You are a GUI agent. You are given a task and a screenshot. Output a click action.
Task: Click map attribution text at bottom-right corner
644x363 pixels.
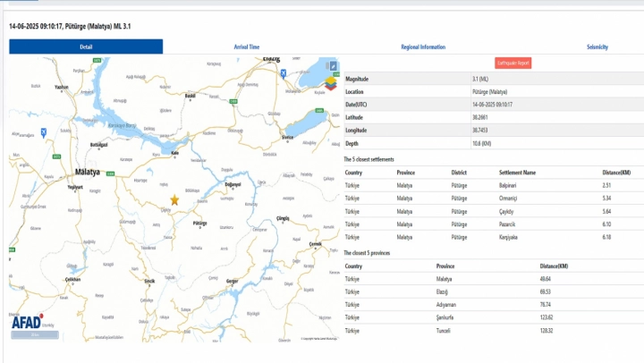point(318,339)
